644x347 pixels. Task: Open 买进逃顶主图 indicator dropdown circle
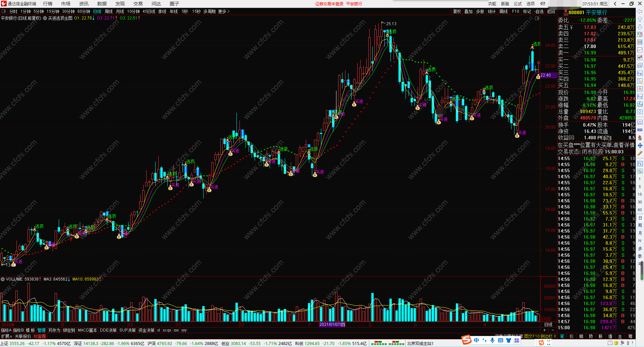tap(45, 18)
